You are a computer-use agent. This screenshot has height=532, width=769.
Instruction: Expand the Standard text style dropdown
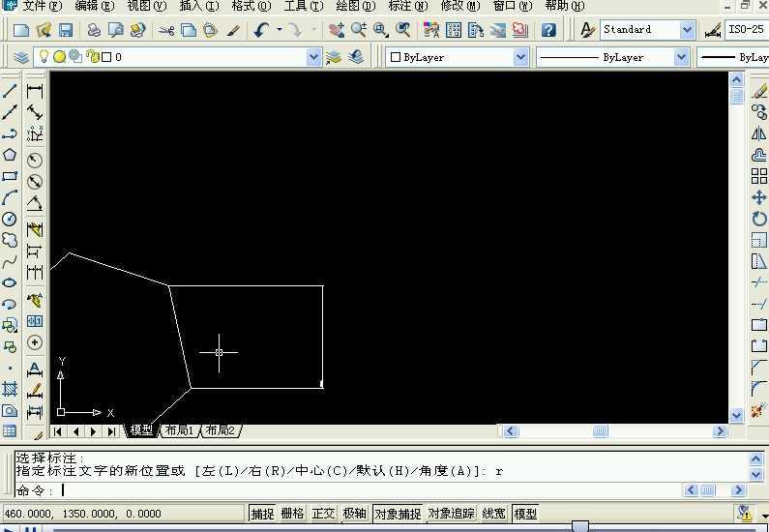click(687, 30)
